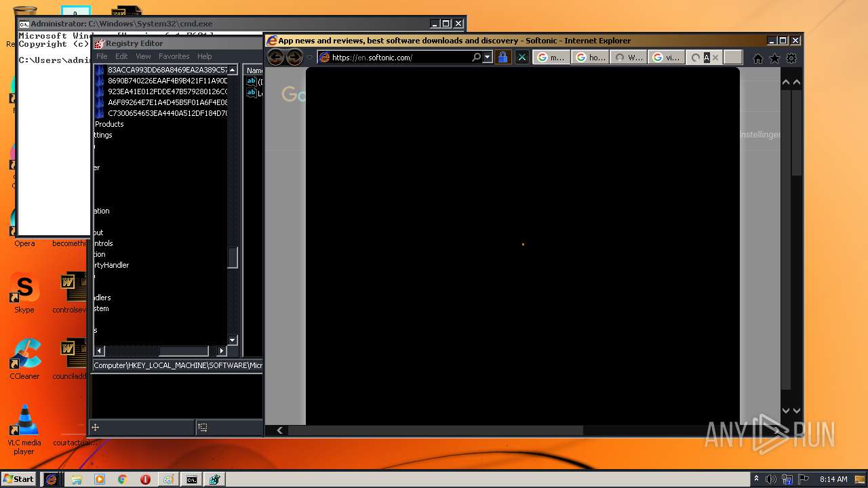Click the security lock icon in IE
This screenshot has height=488, width=868.
(x=502, y=58)
